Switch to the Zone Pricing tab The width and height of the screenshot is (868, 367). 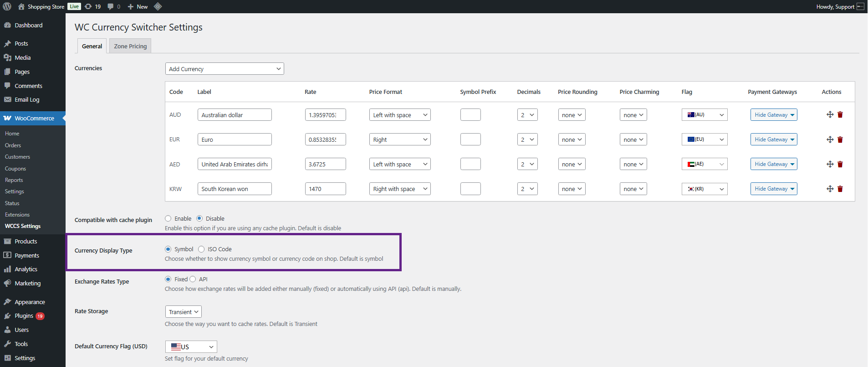pos(130,46)
